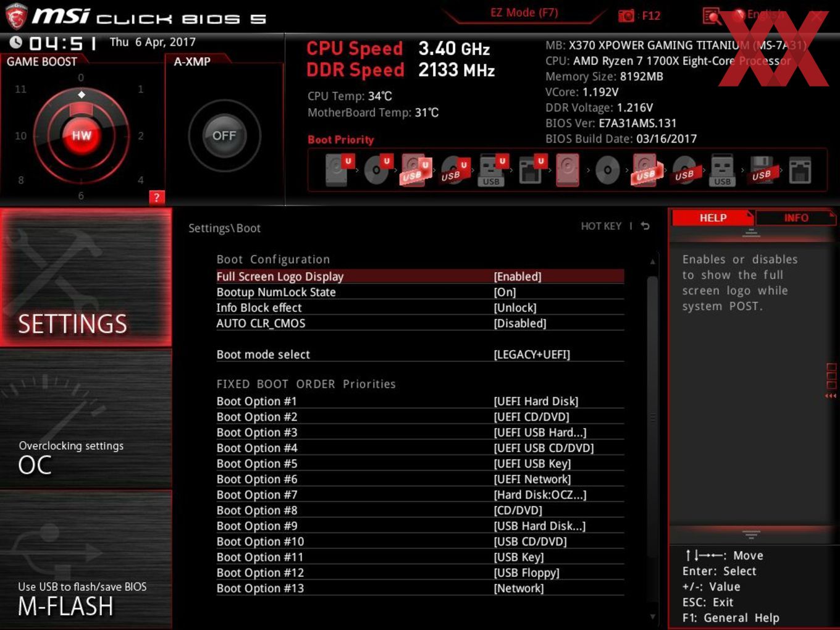This screenshot has height=630, width=840.
Task: Turn on the A-XMP OFF button
Action: [x=224, y=135]
